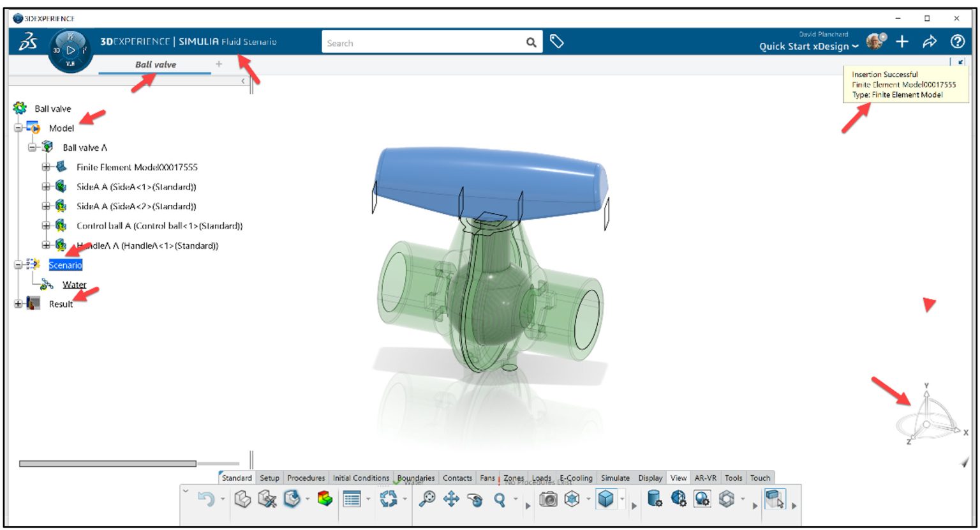The height and width of the screenshot is (530, 980).
Task: Open the dropdown beside the Update icon
Action: click(405, 499)
